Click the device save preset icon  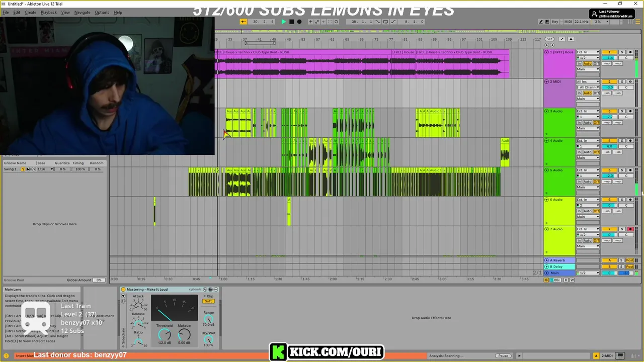click(210, 290)
